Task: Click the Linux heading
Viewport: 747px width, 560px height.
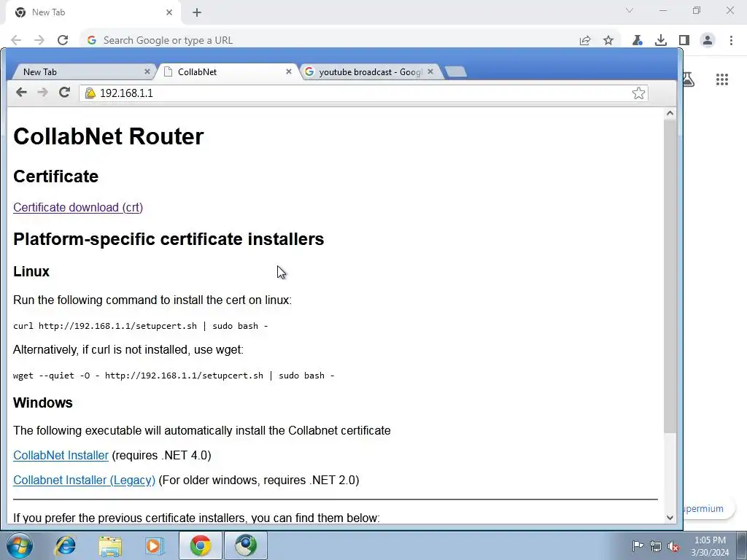Action: pos(31,271)
